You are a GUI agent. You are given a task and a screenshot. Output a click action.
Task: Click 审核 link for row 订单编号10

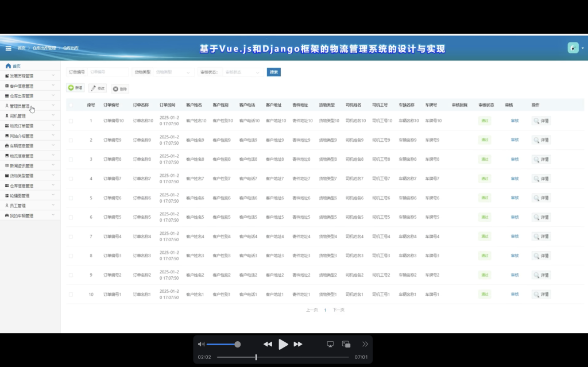coord(514,121)
